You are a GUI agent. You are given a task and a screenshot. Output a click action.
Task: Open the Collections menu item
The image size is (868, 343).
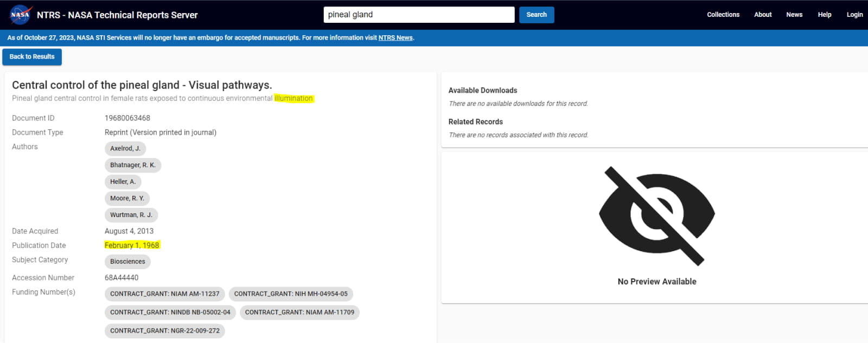pos(723,15)
